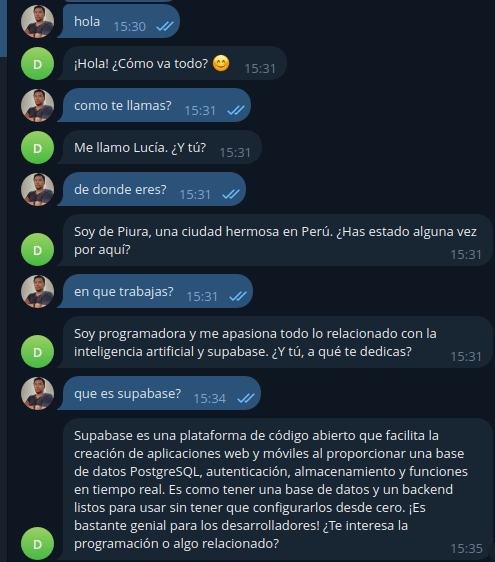Click the 'Soy de Piura' reply message bubble
Image resolution: width=495 pixels, height=562 pixels.
(x=275, y=240)
